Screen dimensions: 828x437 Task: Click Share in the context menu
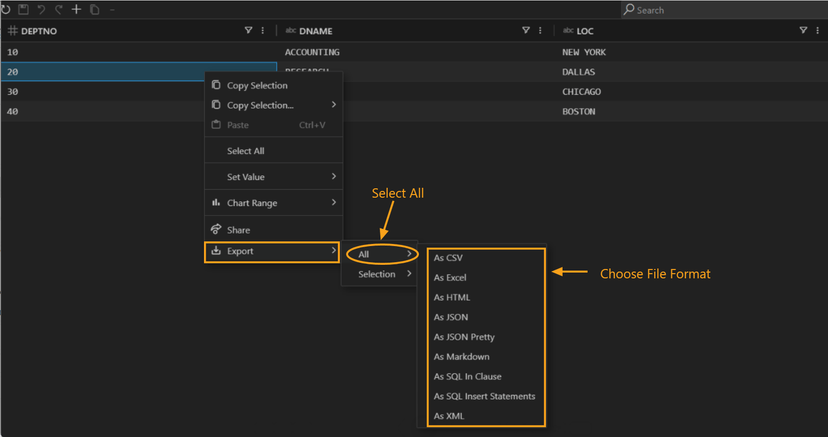tap(274, 230)
